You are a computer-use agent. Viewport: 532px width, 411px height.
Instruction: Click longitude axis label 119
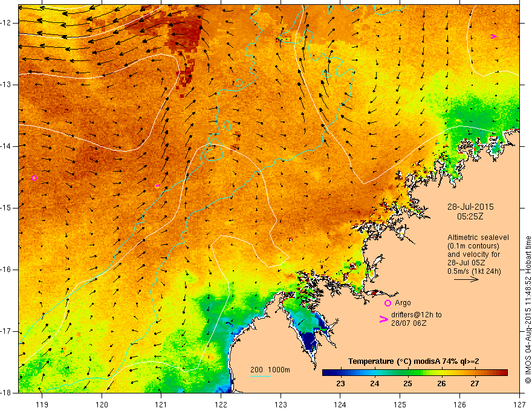[42, 404]
